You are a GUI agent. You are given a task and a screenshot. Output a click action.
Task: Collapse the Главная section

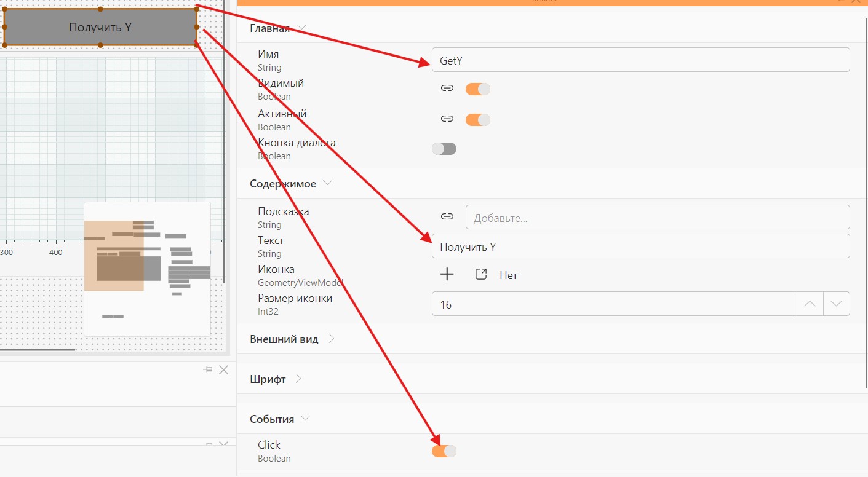click(x=301, y=28)
